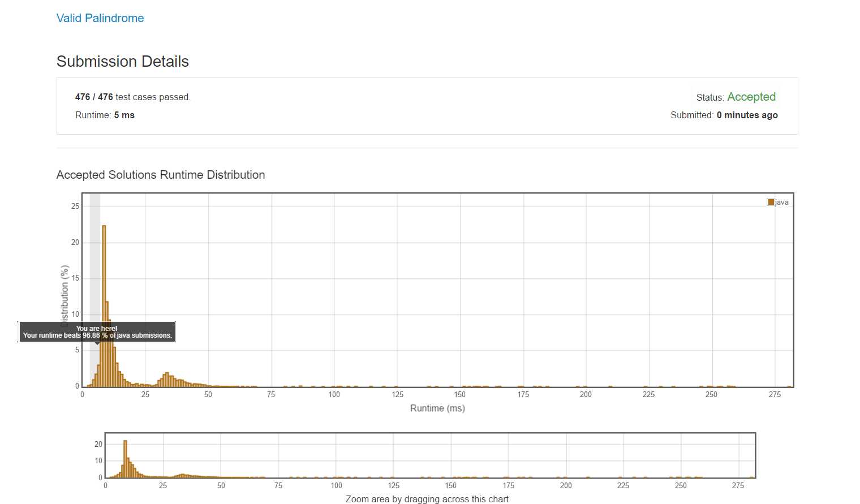Click the java legend label
The height and width of the screenshot is (504, 860).
[782, 203]
